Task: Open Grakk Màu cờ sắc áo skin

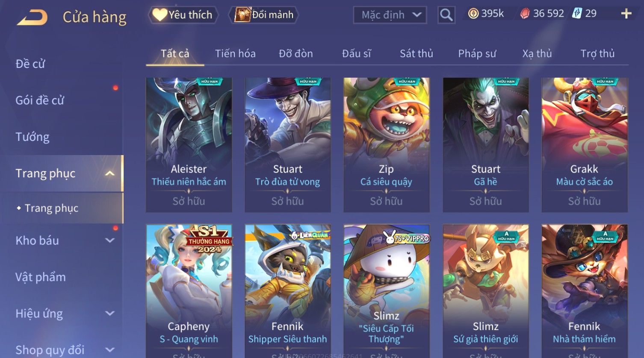Action: (x=585, y=145)
